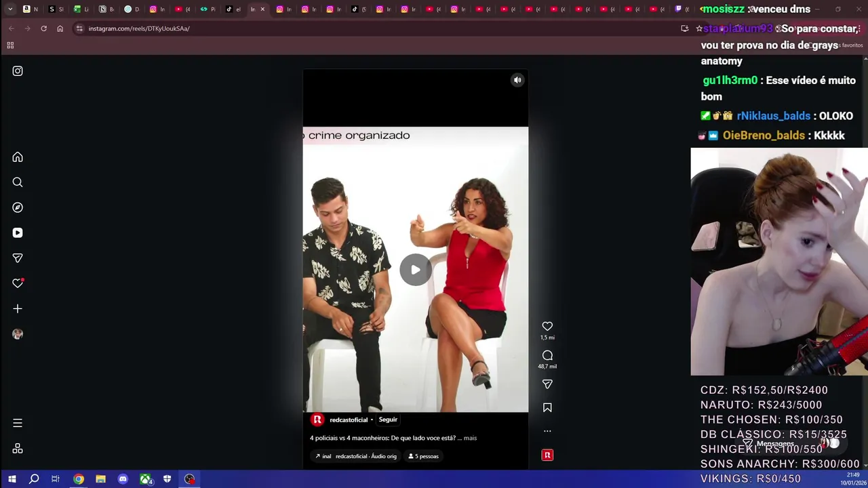Viewport: 868px width, 488px height.
Task: Open Windows Start menu
Action: (x=12, y=479)
